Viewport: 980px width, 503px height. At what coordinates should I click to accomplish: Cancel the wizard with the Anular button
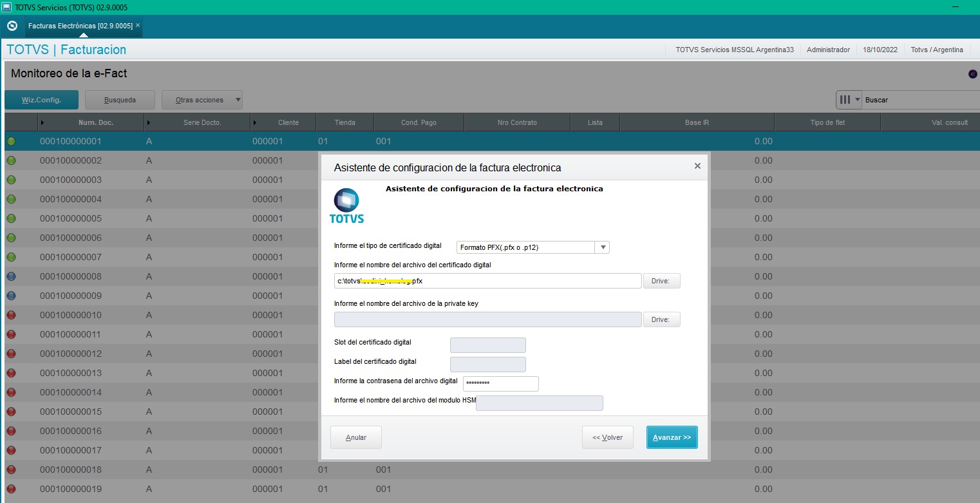click(356, 437)
